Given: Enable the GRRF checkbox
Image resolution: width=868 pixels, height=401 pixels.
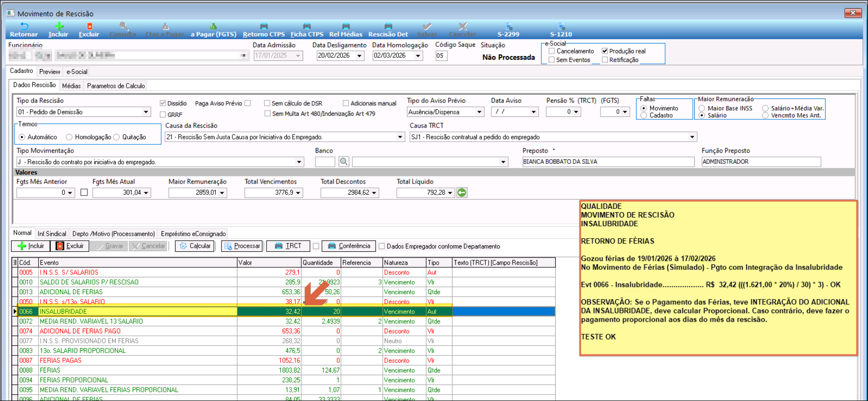Looking at the screenshot, I should 163,115.
